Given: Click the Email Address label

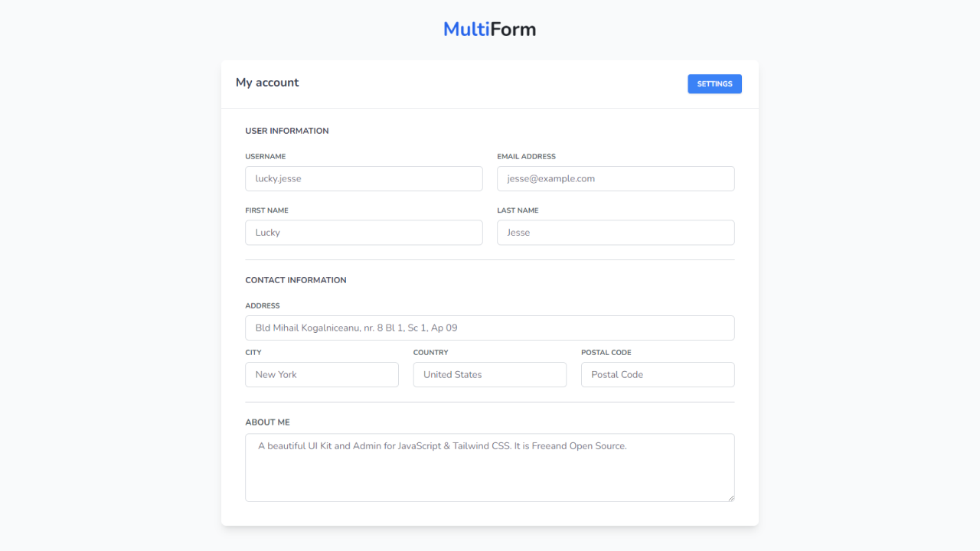Looking at the screenshot, I should 526,156.
